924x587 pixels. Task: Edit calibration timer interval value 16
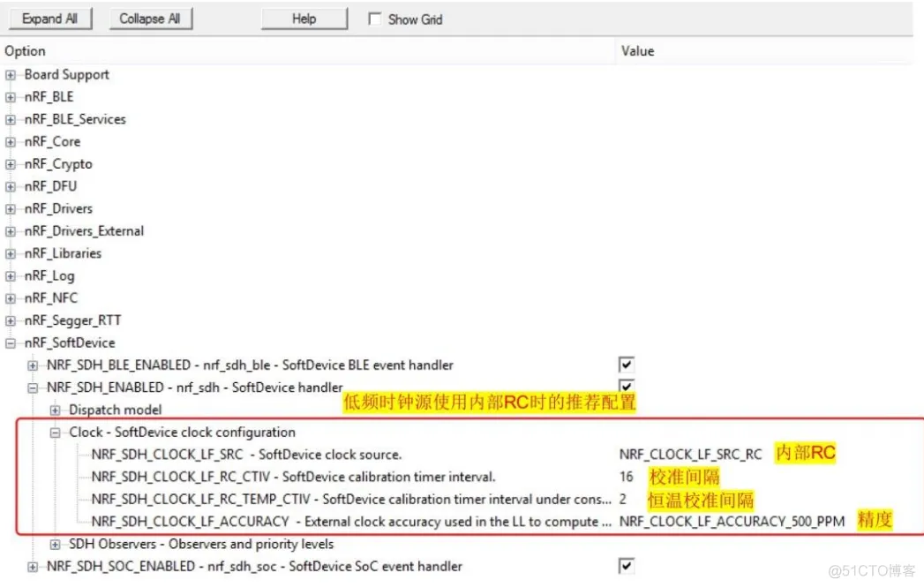click(627, 477)
